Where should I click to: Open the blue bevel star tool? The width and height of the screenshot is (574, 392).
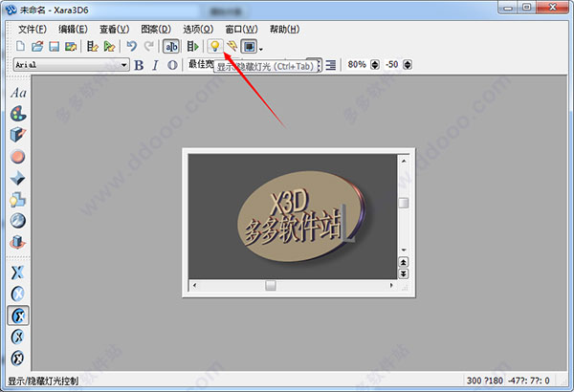pos(18,178)
